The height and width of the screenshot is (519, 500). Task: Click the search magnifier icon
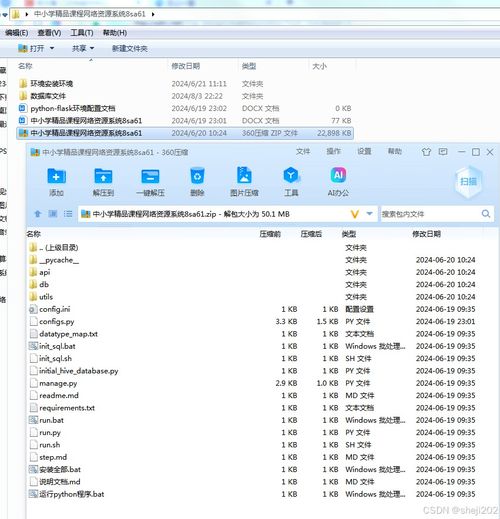pos(486,214)
